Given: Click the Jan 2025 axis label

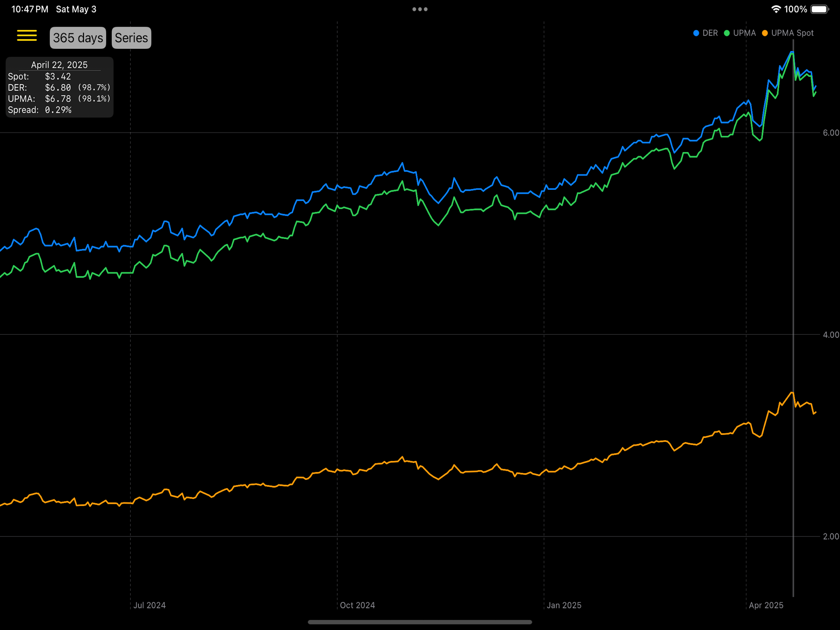Looking at the screenshot, I should (x=564, y=605).
